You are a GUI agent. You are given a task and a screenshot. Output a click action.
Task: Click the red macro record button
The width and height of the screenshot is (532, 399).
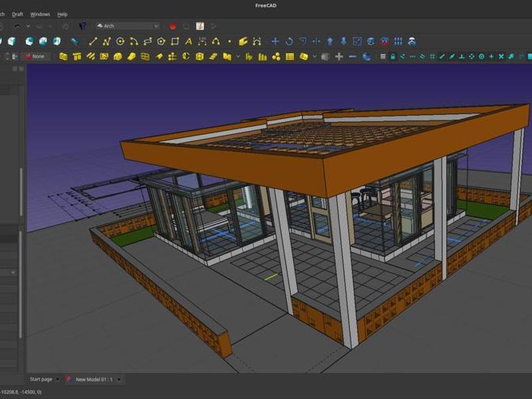click(x=173, y=26)
